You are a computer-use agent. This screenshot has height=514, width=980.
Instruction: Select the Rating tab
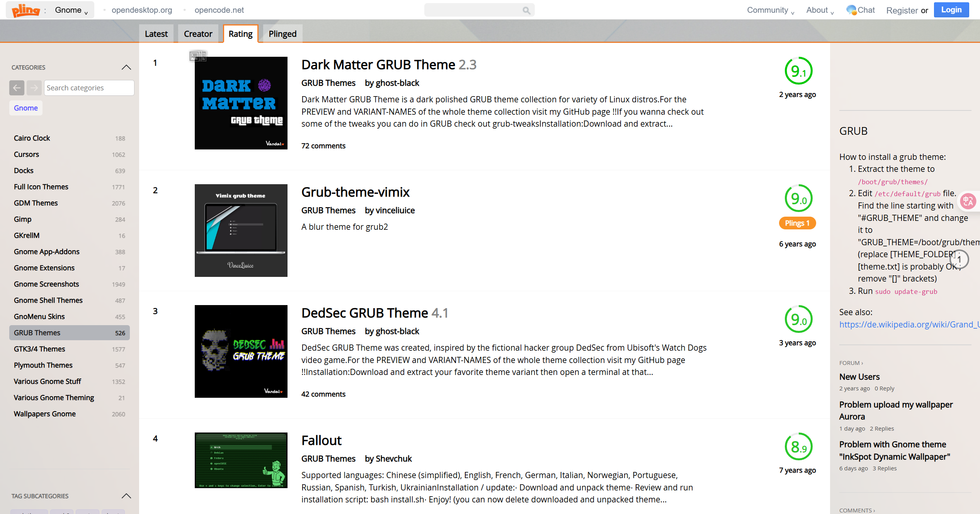240,34
